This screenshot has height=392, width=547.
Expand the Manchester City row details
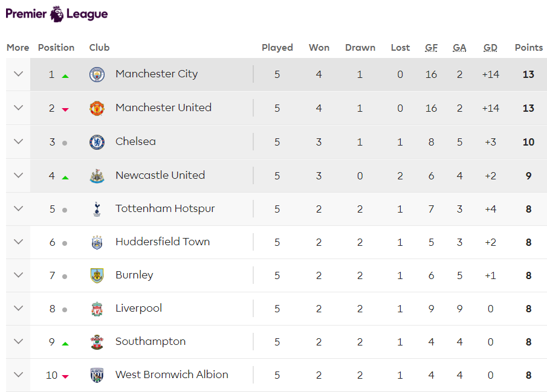(x=18, y=74)
